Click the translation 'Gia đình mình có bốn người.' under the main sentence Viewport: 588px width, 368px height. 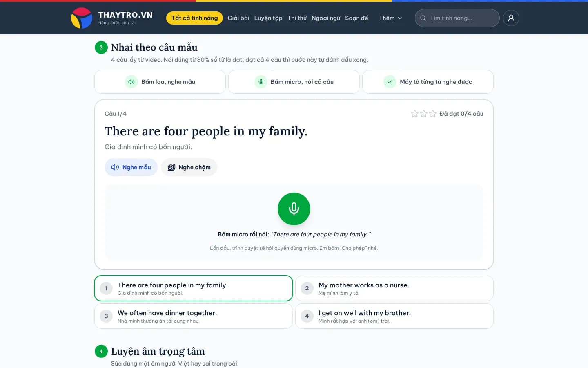[x=148, y=147]
